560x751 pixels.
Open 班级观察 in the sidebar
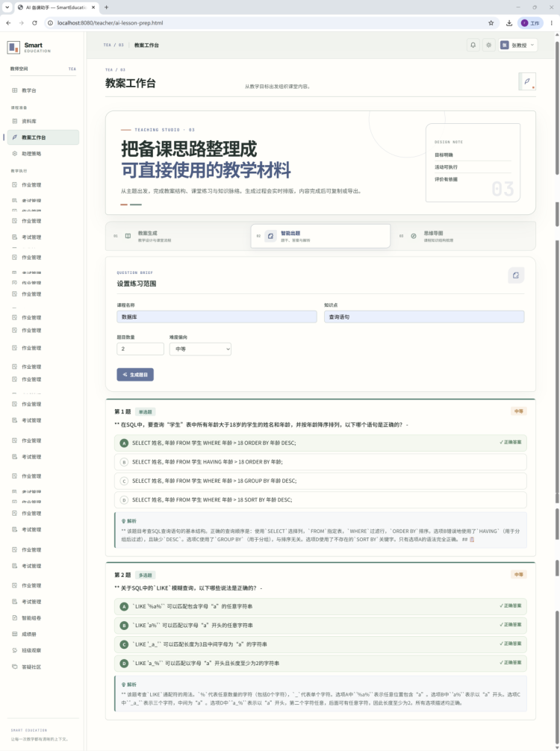point(43,650)
